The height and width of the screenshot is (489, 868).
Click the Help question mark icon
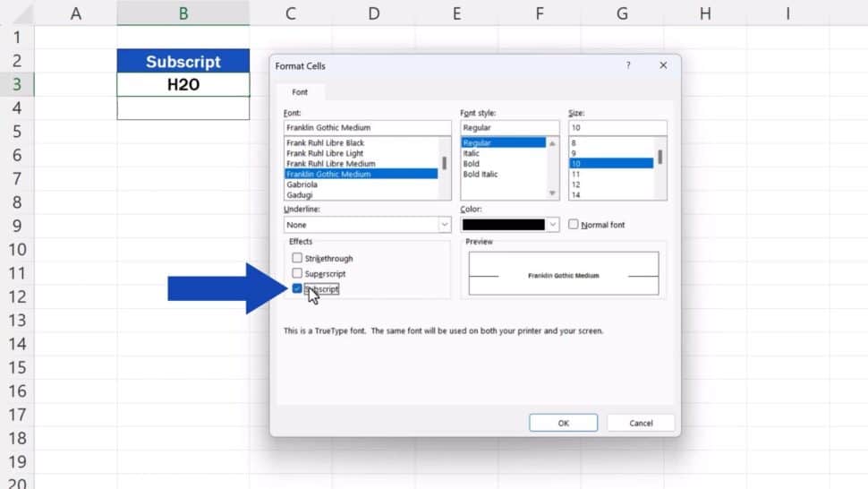click(628, 65)
